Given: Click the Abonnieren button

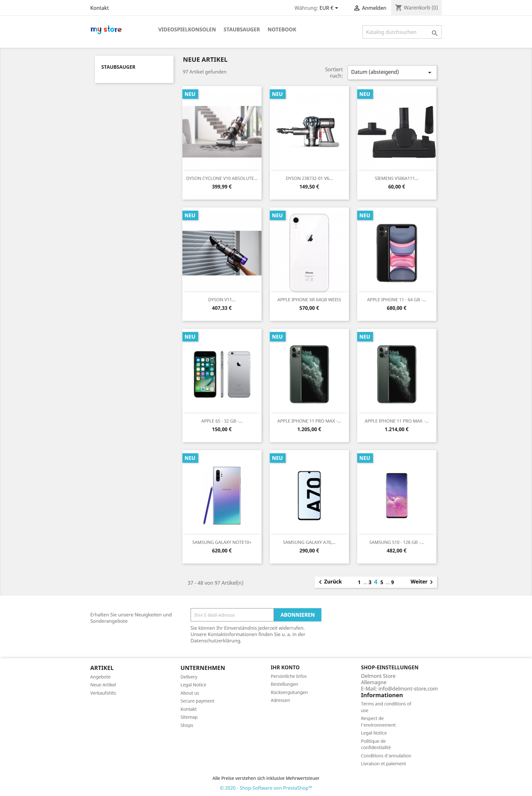Looking at the screenshot, I should click(297, 615).
